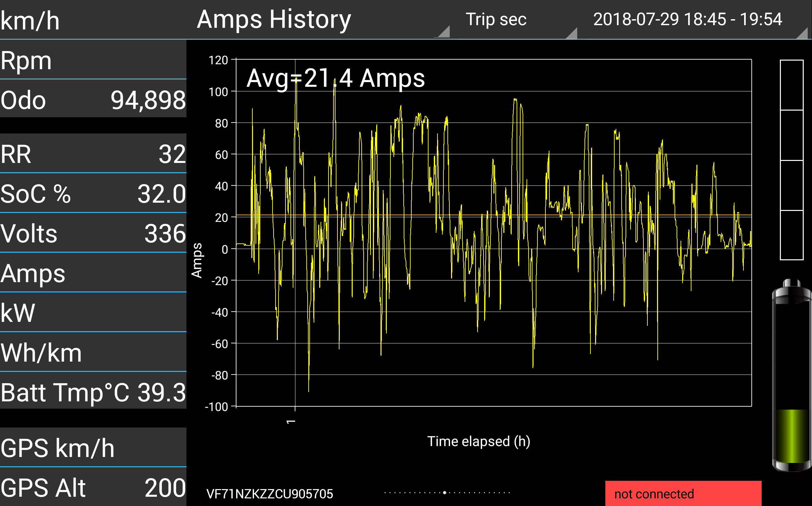
Task: Tap the page indicator dots
Action: (447, 492)
